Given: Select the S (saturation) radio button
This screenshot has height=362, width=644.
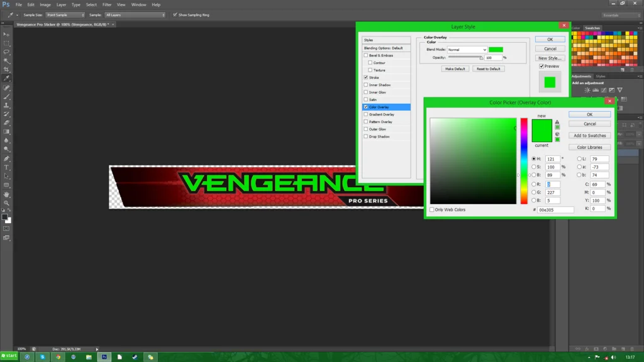Looking at the screenshot, I should (x=534, y=167).
